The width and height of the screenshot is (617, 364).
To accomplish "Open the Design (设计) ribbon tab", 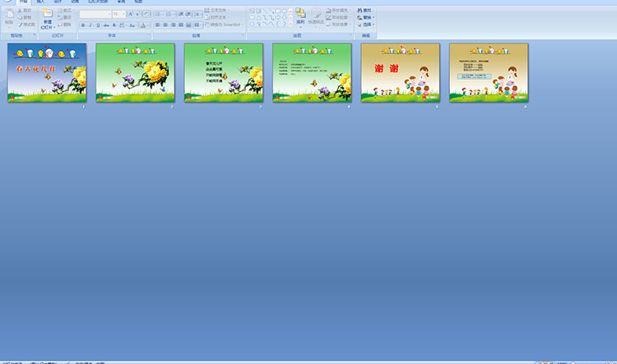I will click(x=58, y=2).
